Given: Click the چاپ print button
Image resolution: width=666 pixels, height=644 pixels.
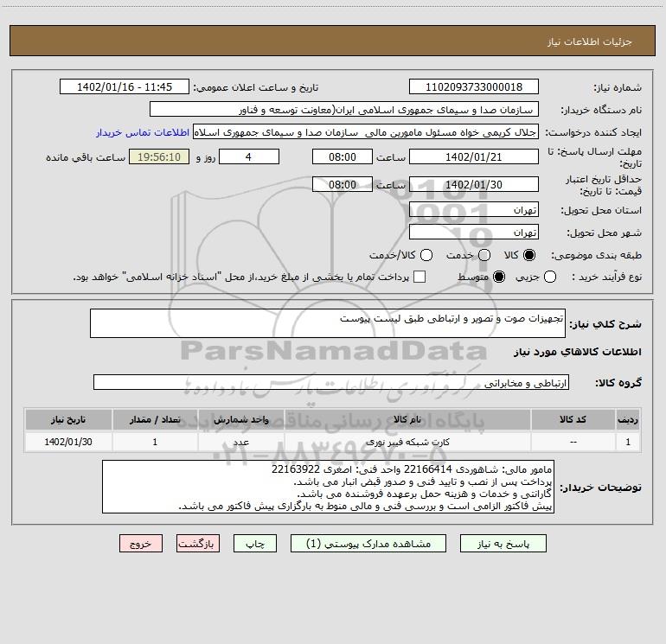Looking at the screenshot, I should [x=255, y=544].
